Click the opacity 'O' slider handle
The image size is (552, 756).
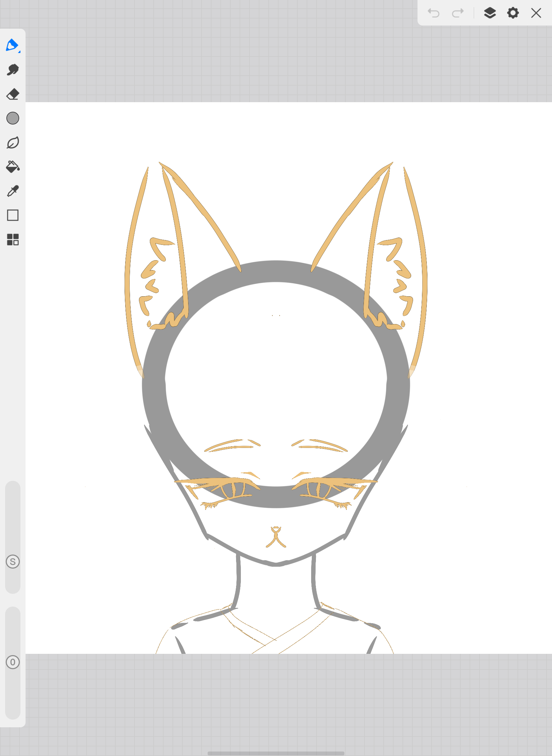13,662
